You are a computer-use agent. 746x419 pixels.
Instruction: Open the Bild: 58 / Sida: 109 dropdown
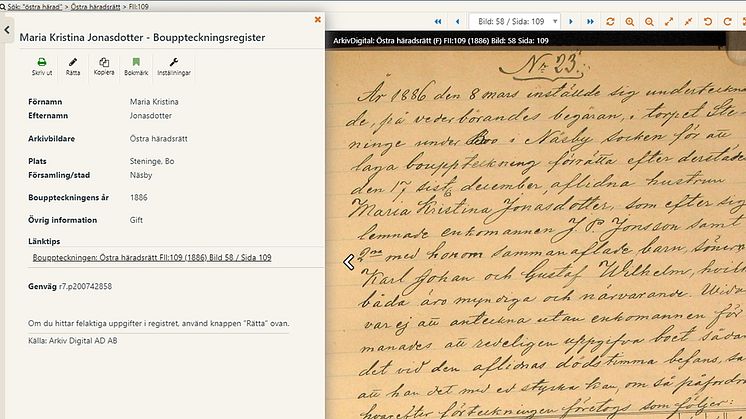(x=515, y=21)
